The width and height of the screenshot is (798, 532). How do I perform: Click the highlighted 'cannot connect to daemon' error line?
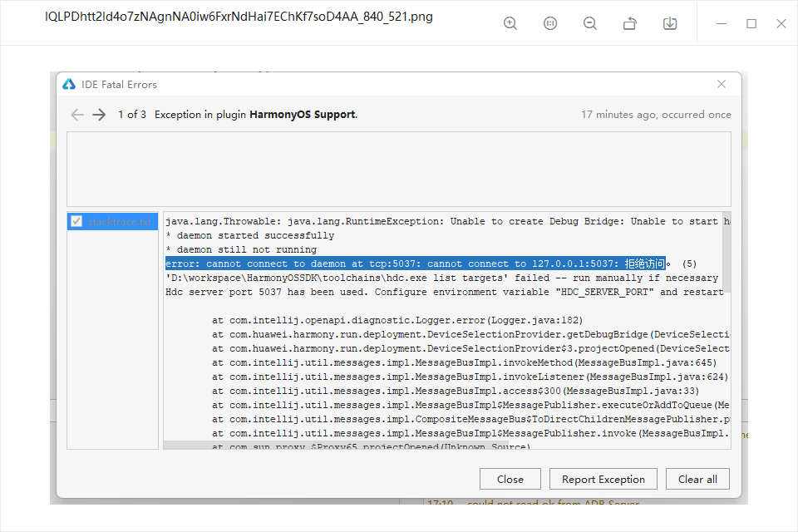point(416,264)
